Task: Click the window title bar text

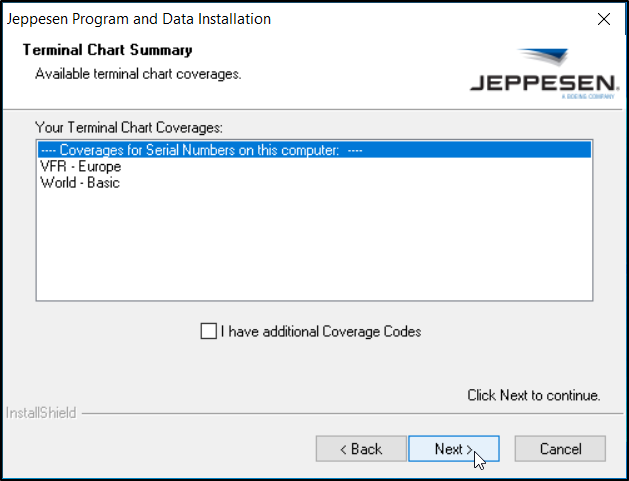Action: pyautogui.click(x=139, y=19)
